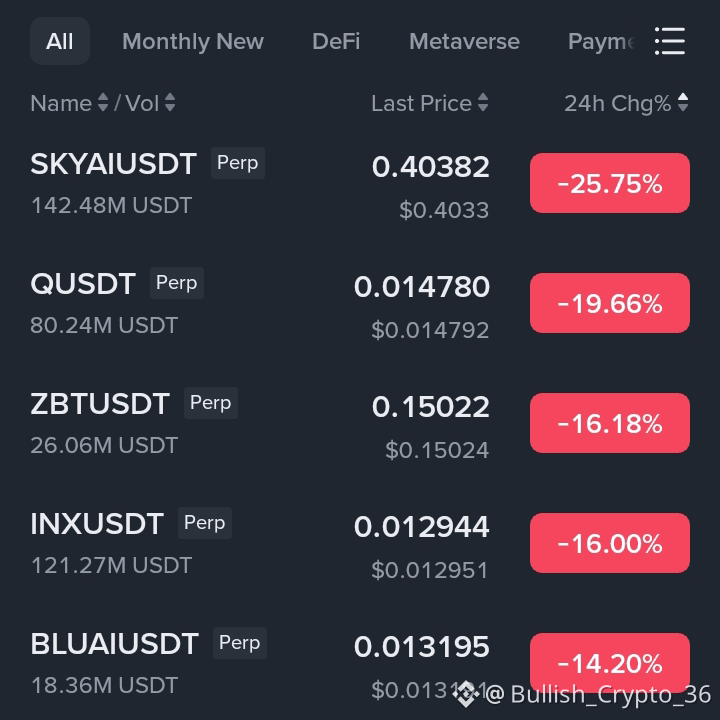Sort by Last Price arrows icon
The width and height of the screenshot is (720, 720).
tap(483, 102)
